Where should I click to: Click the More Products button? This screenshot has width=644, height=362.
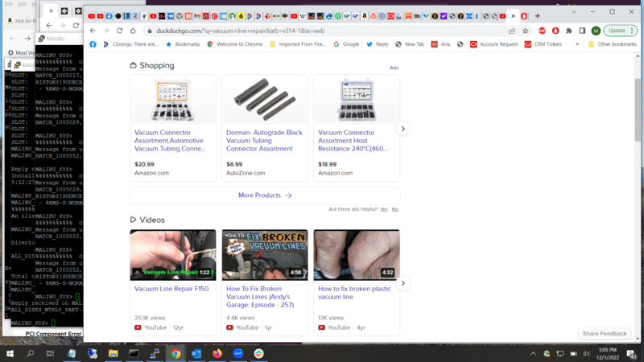[x=265, y=195]
